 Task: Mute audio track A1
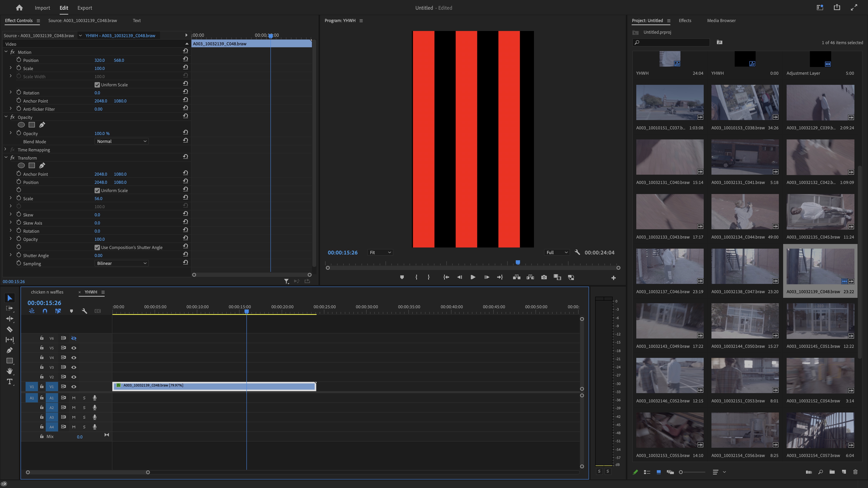click(74, 398)
